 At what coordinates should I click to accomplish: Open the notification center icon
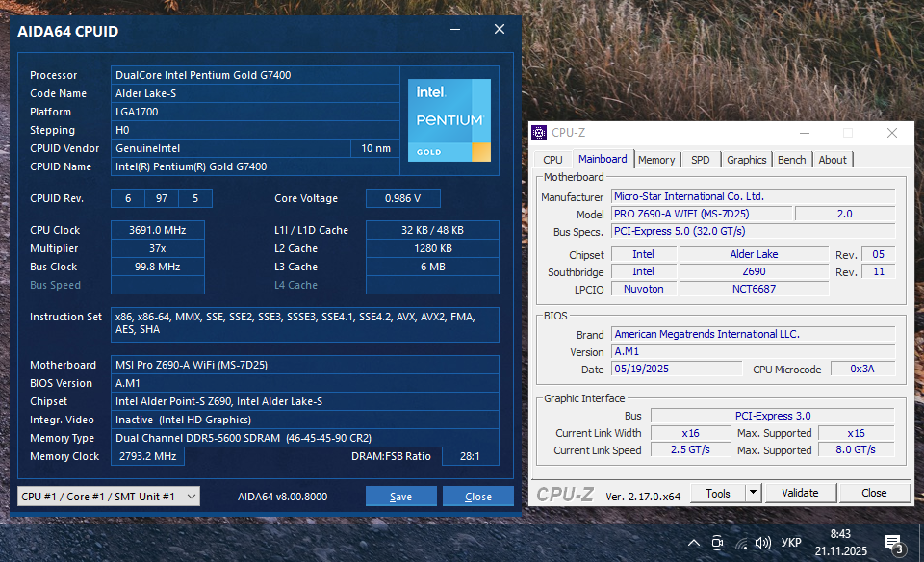pyautogui.click(x=893, y=545)
